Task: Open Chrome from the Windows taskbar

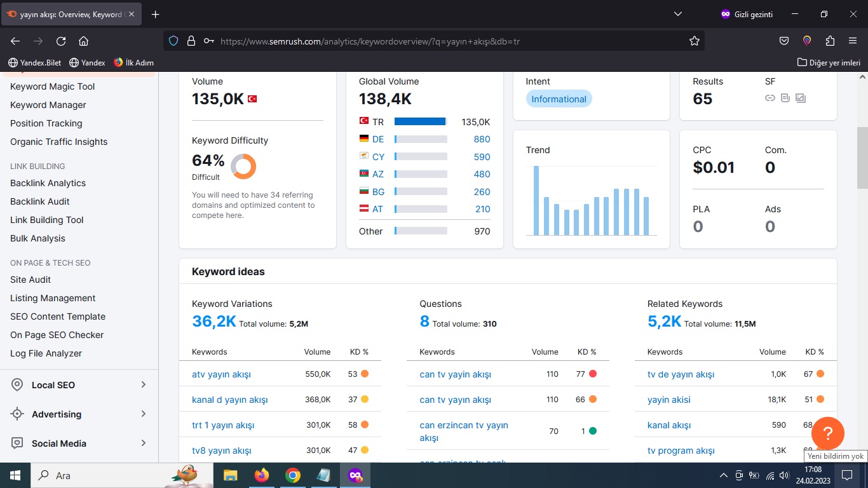Action: (292, 475)
